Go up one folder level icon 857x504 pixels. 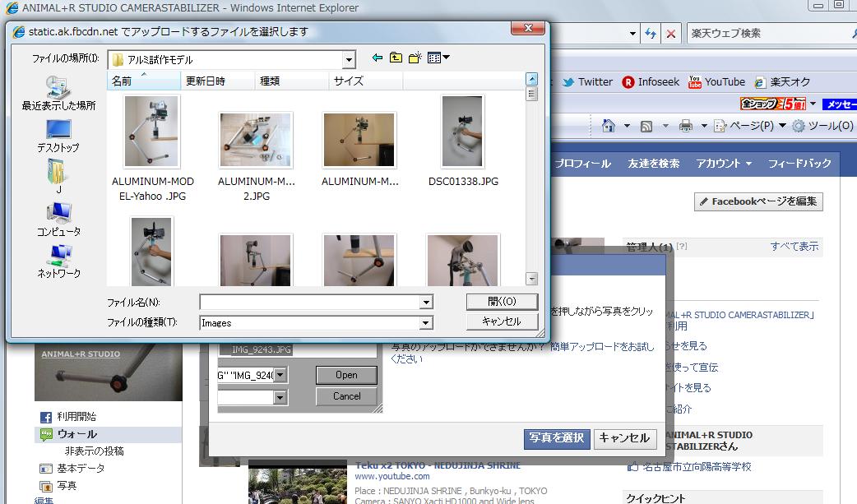tap(396, 58)
